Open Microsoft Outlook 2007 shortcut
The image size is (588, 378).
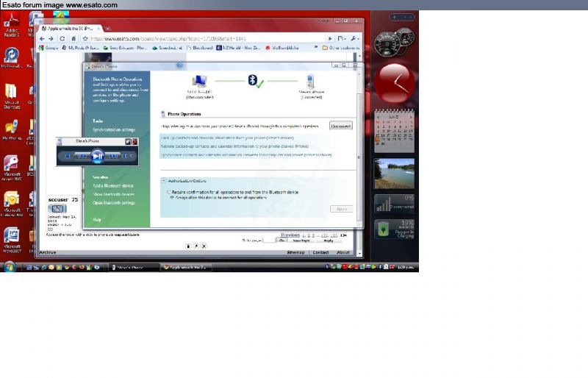click(x=12, y=204)
